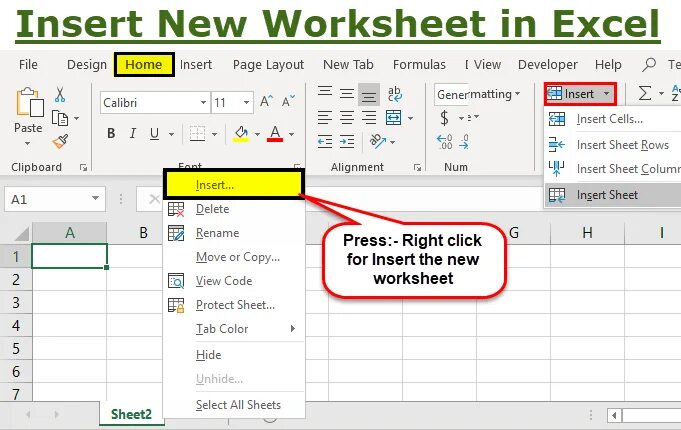This screenshot has width=681, height=430.
Task: Click the Accounting dollar format icon
Action: pos(444,118)
